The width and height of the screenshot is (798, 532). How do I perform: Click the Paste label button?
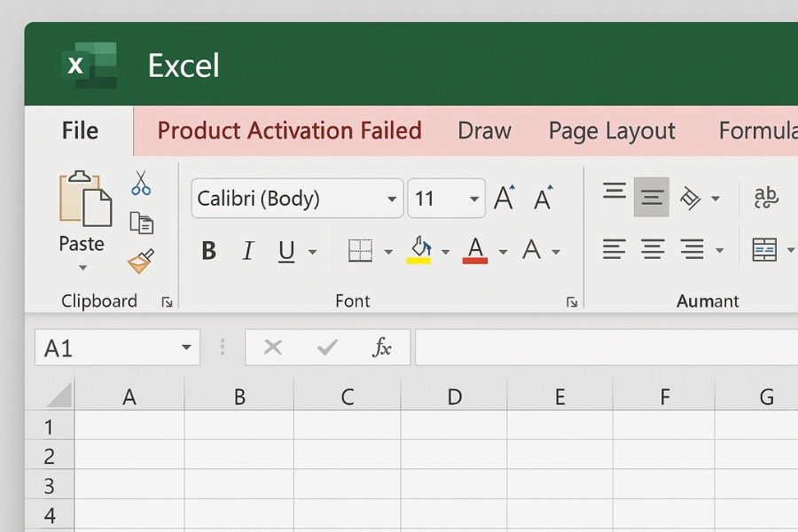tap(82, 244)
